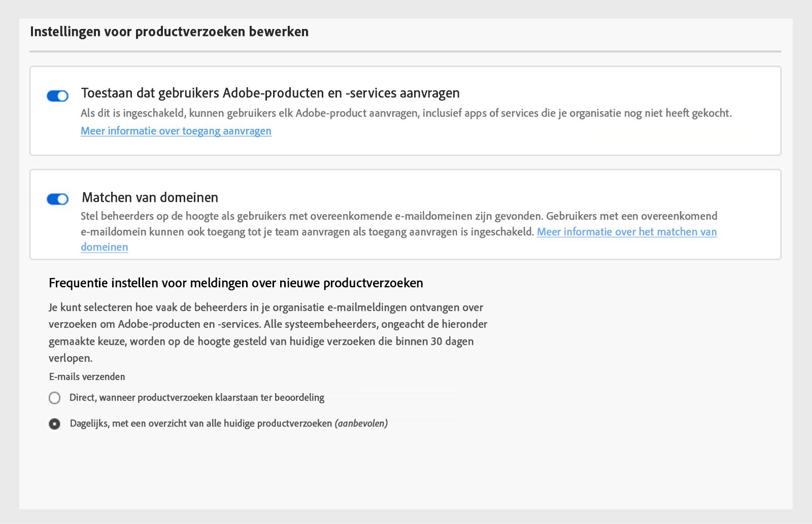
Task: Click the 'Stel beheerders op de hoogte' description
Action: click(x=399, y=224)
